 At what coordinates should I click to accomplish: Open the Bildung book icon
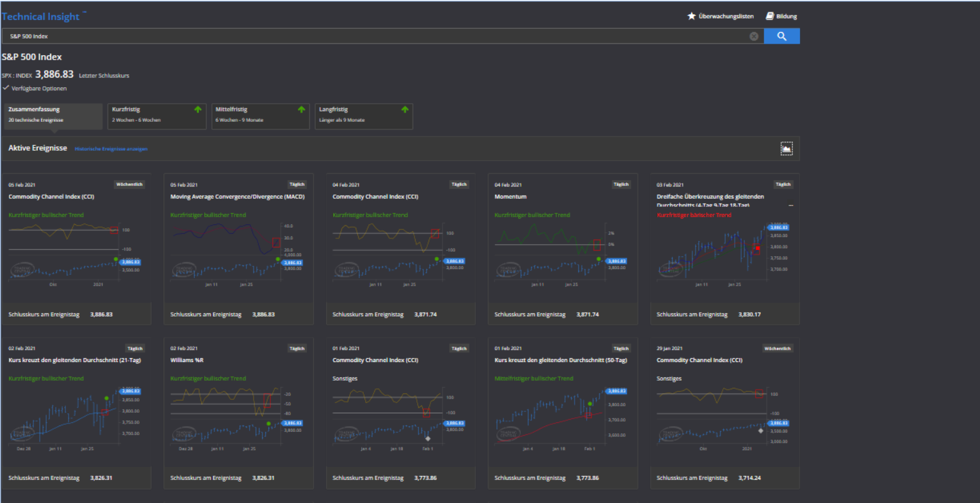(x=770, y=16)
